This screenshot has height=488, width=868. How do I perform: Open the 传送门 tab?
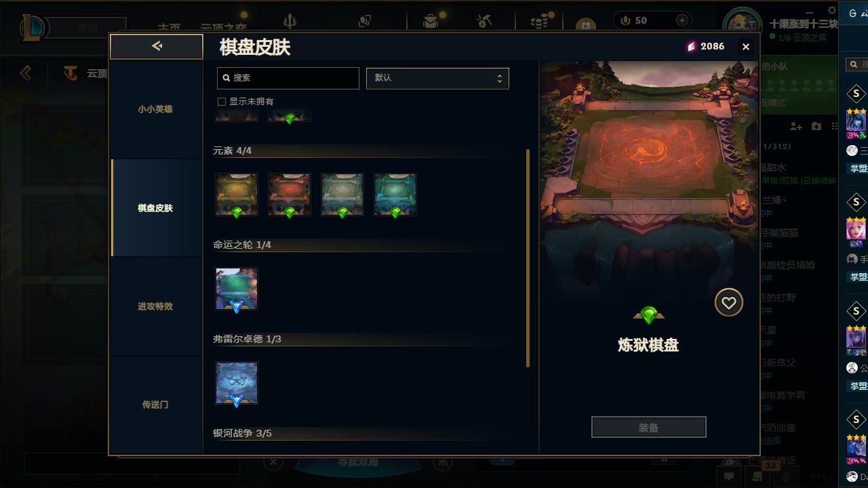155,405
